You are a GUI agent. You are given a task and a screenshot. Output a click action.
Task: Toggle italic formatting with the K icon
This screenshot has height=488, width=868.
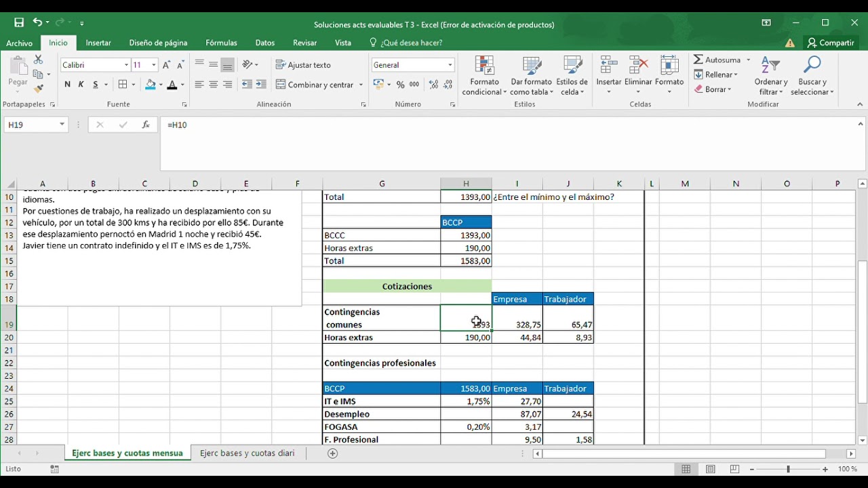tap(79, 85)
